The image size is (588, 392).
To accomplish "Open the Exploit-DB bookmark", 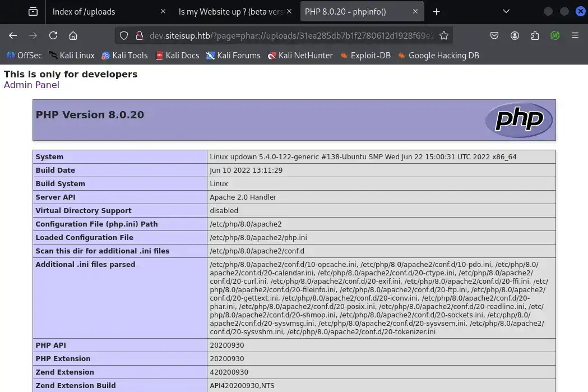I will click(x=365, y=56).
